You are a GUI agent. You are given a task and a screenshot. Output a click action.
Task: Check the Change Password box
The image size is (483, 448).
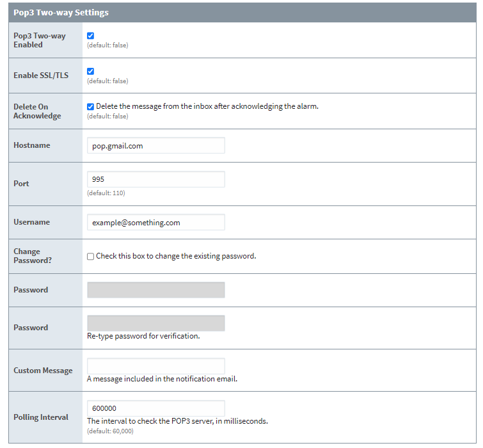click(91, 257)
